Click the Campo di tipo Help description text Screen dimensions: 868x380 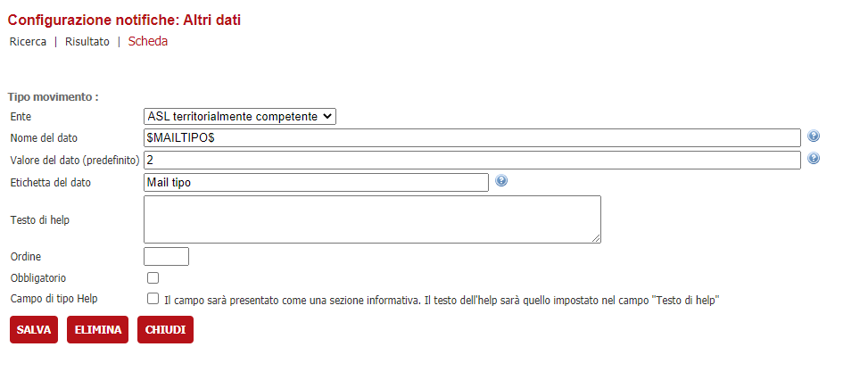(x=442, y=301)
